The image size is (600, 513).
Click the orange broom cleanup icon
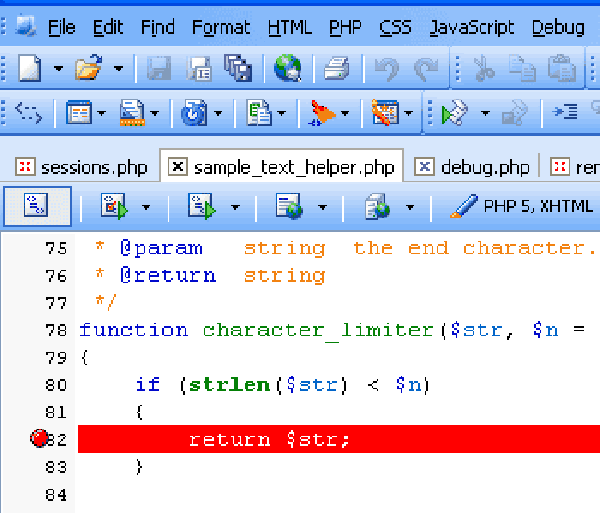322,113
